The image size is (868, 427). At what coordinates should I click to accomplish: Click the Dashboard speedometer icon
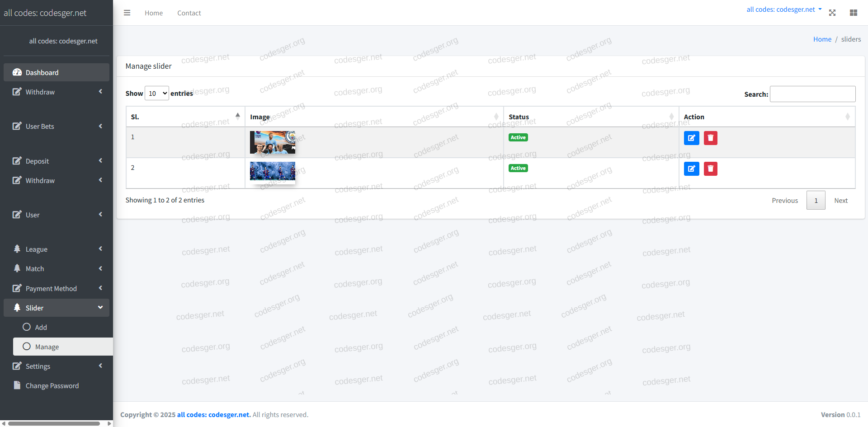(x=17, y=72)
